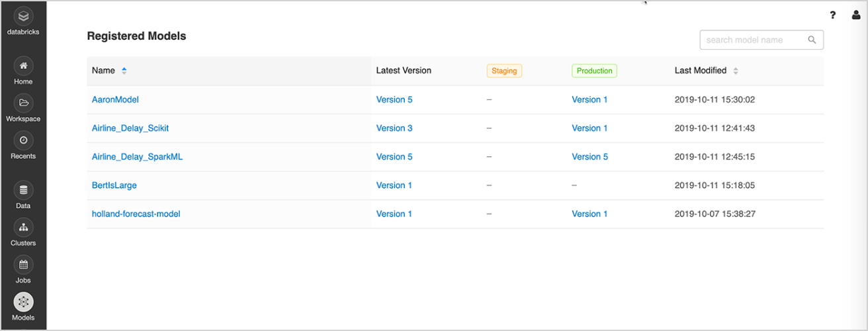Click the help question mark icon
868x331 pixels.
coord(833,15)
